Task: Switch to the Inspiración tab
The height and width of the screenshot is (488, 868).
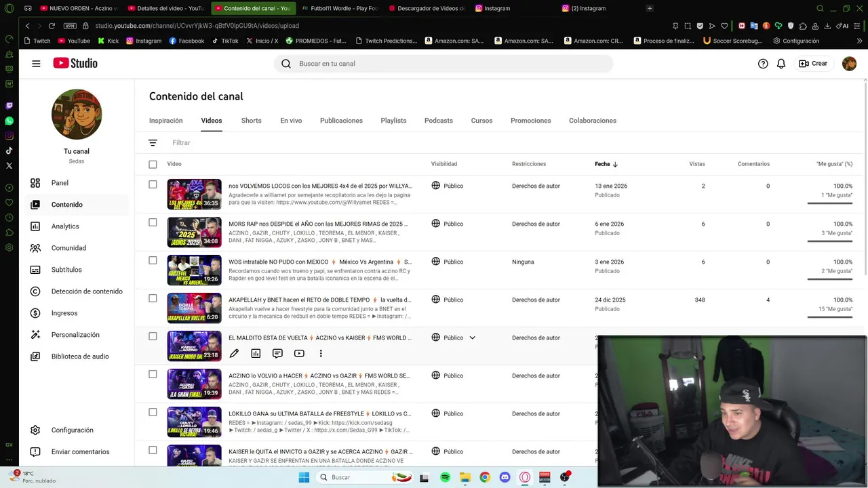Action: (x=166, y=121)
